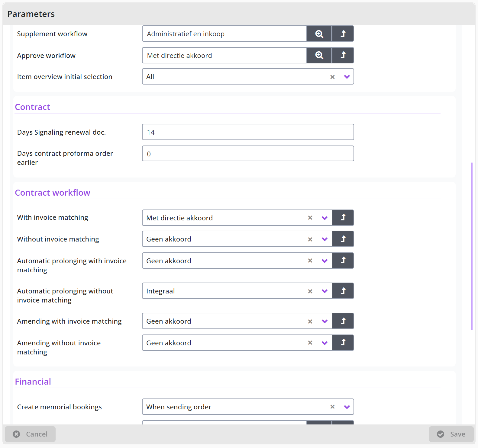Expand the With invoice matching dropdown
This screenshot has height=448, width=478.
[325, 218]
